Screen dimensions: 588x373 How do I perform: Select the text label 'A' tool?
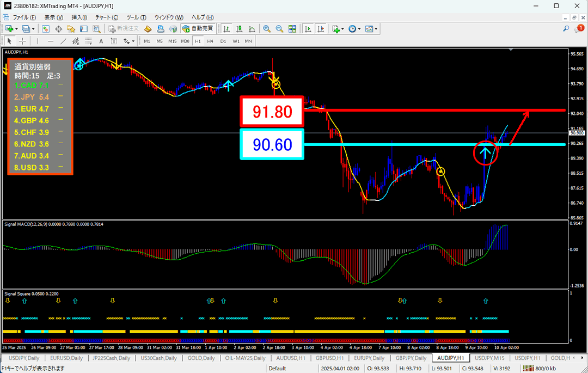coord(101,41)
